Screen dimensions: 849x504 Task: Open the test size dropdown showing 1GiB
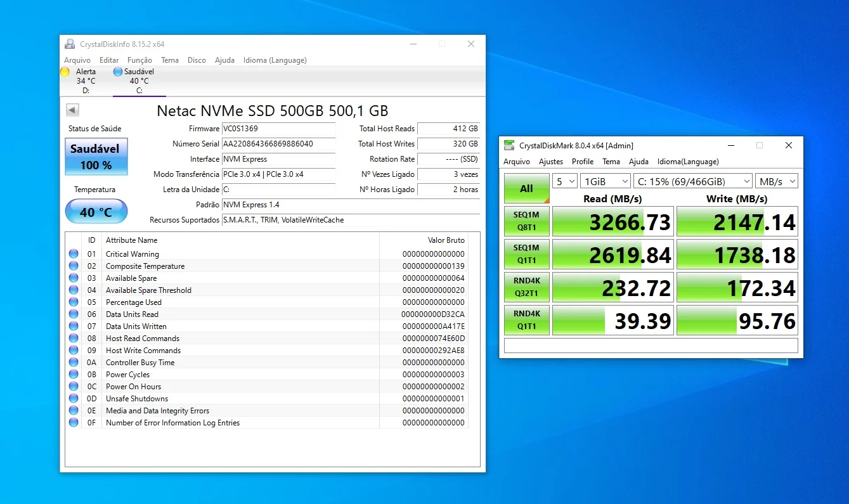pos(606,181)
